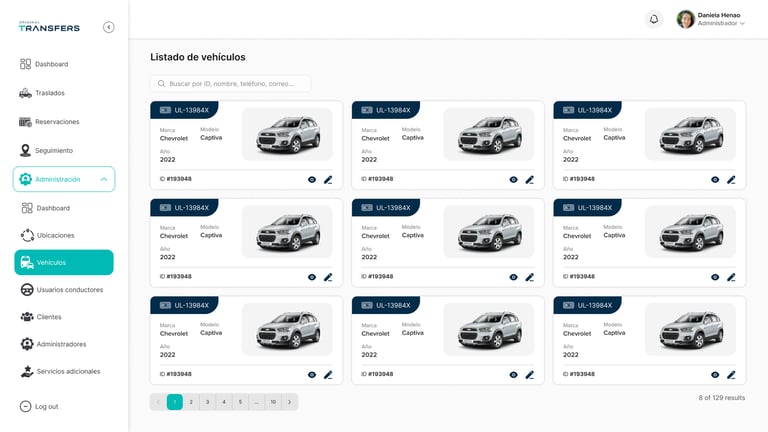Screen dimensions: 768x432
Task: Click the pagination ellipsis button
Action: (x=257, y=402)
